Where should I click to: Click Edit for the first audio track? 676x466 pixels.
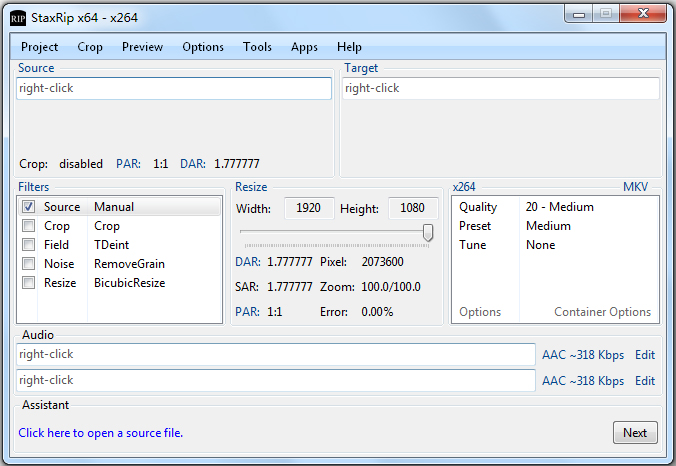point(645,354)
